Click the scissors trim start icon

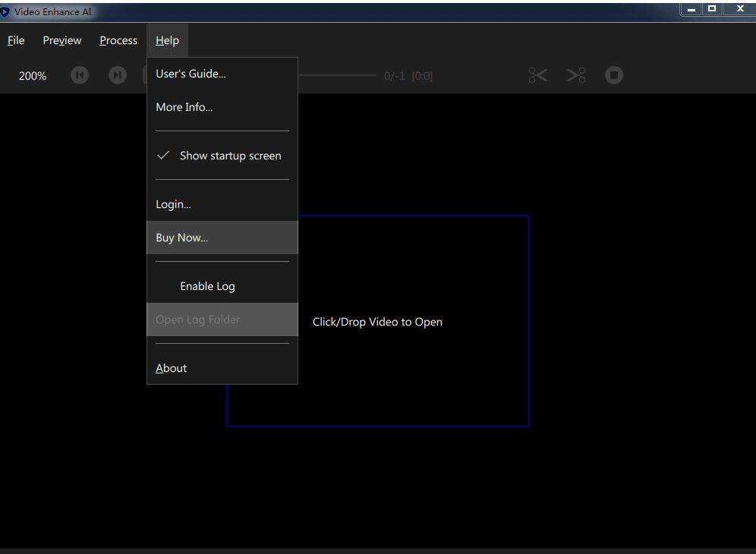[538, 75]
